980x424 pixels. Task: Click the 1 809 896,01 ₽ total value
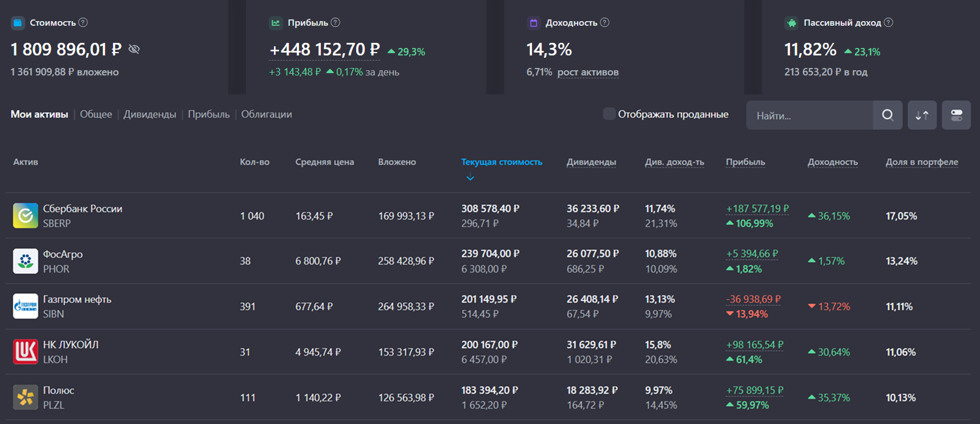[66, 50]
